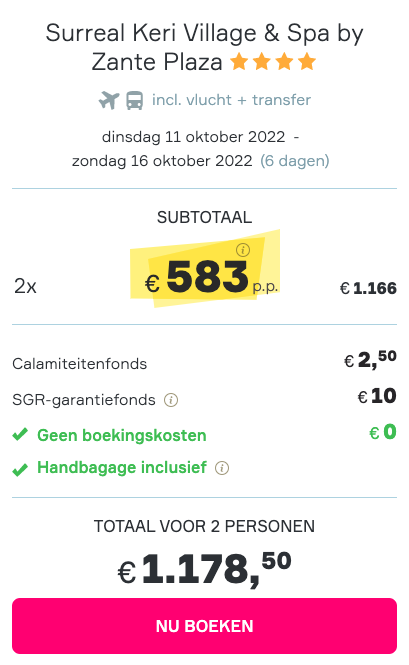
Task: Click the NU BOEKEN button
Action: coord(204,626)
